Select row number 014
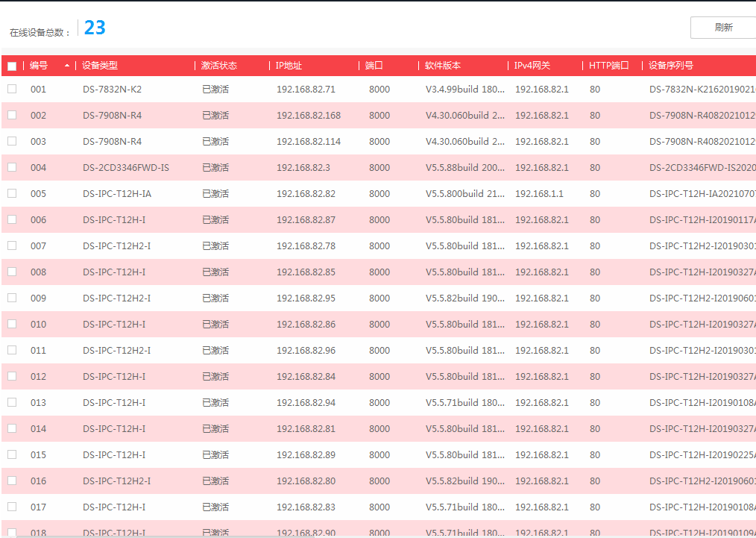 [x=38, y=428]
